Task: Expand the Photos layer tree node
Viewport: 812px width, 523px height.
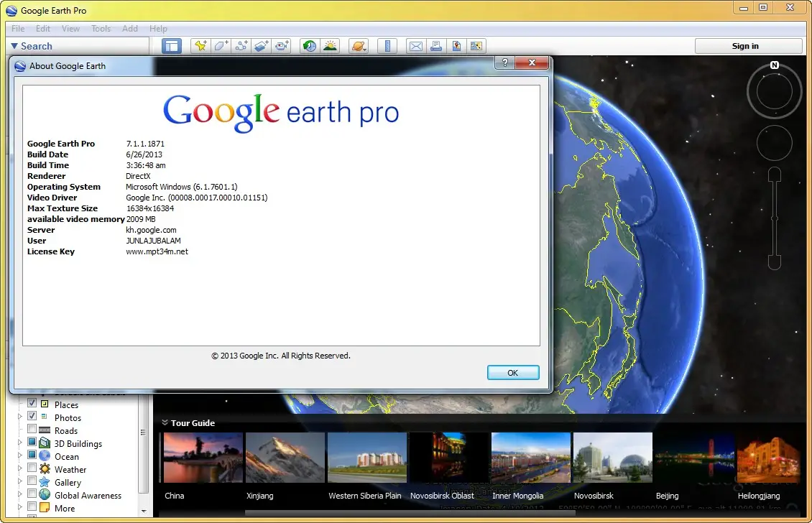Action: coord(20,417)
